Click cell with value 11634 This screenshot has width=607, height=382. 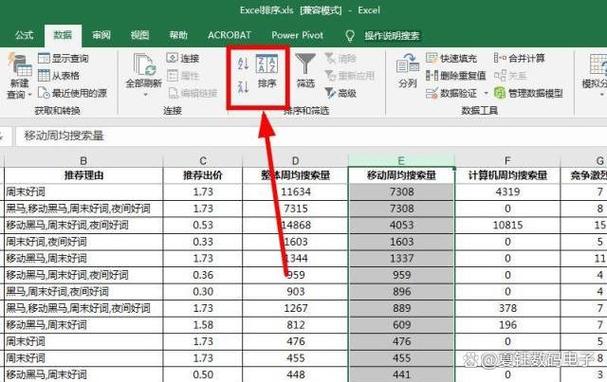coord(295,192)
